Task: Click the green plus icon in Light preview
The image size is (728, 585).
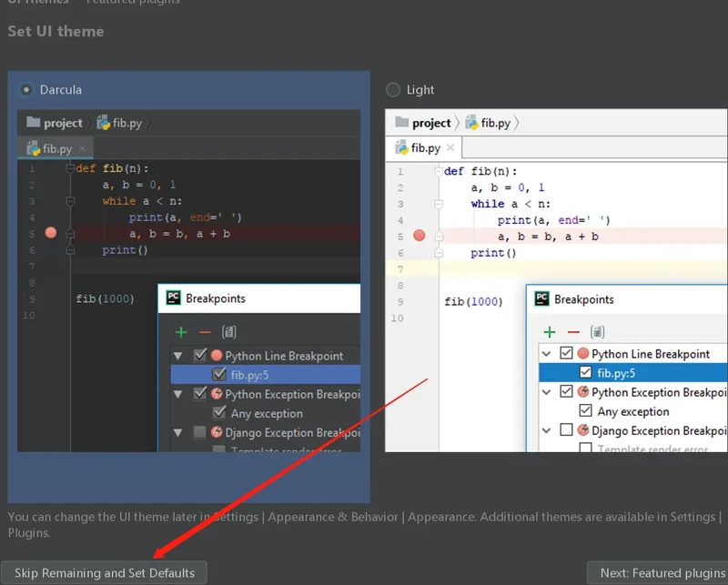Action: point(550,332)
